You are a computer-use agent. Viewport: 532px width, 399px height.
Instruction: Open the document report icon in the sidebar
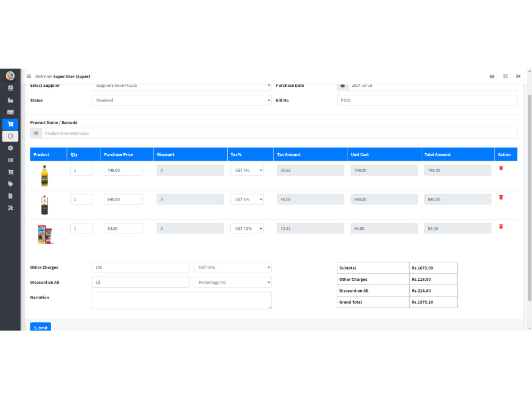click(10, 196)
